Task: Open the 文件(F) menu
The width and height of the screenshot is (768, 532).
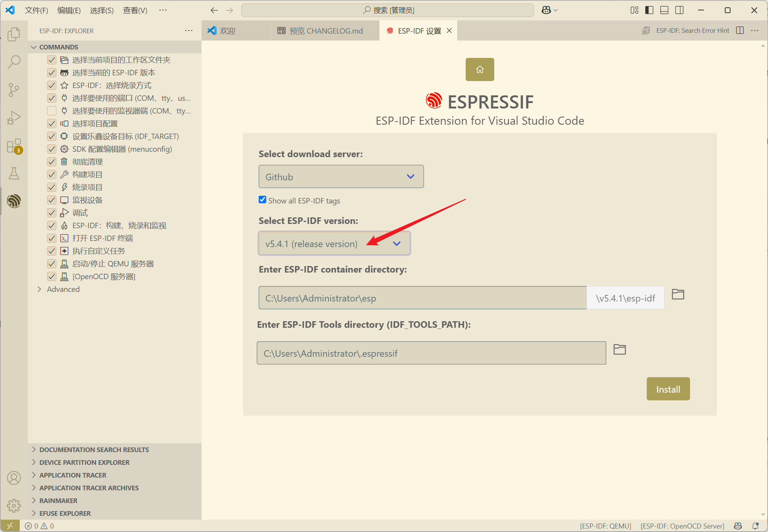Action: pyautogui.click(x=36, y=10)
